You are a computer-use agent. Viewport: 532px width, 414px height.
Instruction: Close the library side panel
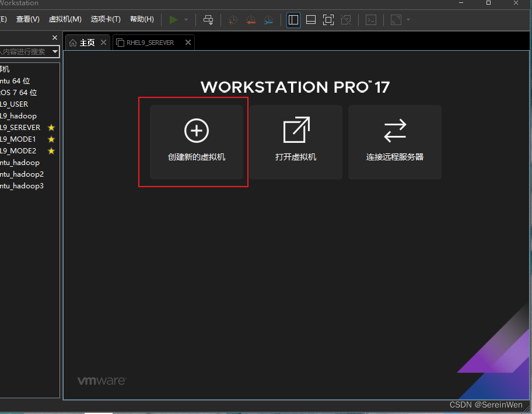click(55, 38)
